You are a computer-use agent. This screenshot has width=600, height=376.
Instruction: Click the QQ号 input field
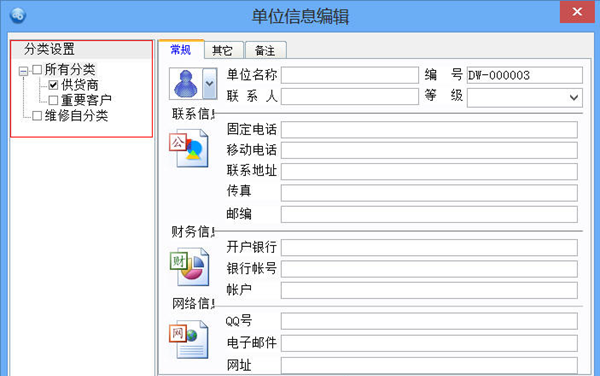point(429,321)
